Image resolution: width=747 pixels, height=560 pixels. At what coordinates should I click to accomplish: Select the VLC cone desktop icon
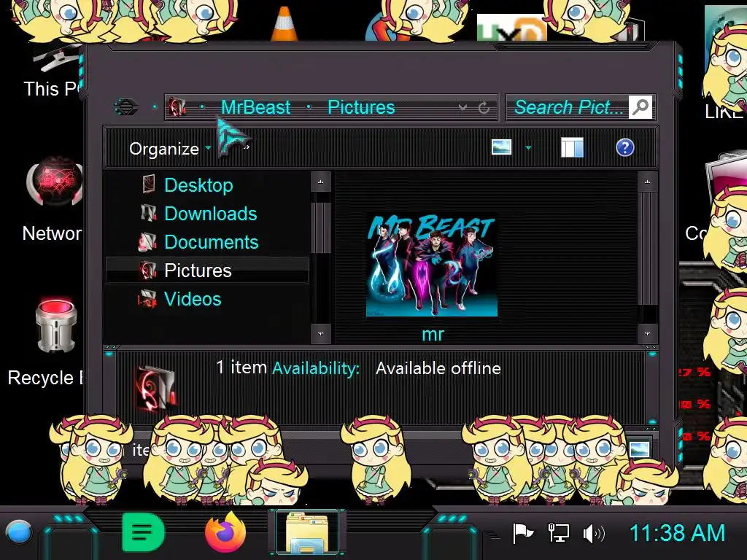285,24
